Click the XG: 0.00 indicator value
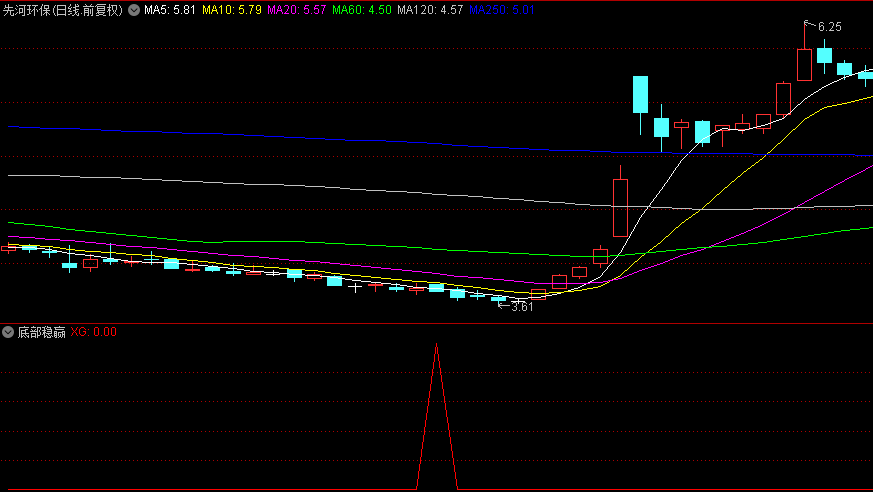 tap(94, 332)
